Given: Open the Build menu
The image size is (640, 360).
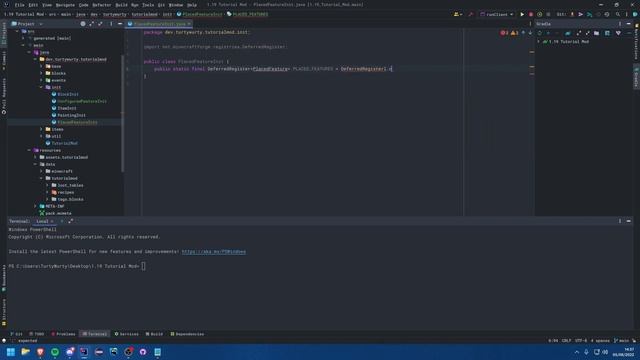Looking at the screenshot, I should click(122, 5).
